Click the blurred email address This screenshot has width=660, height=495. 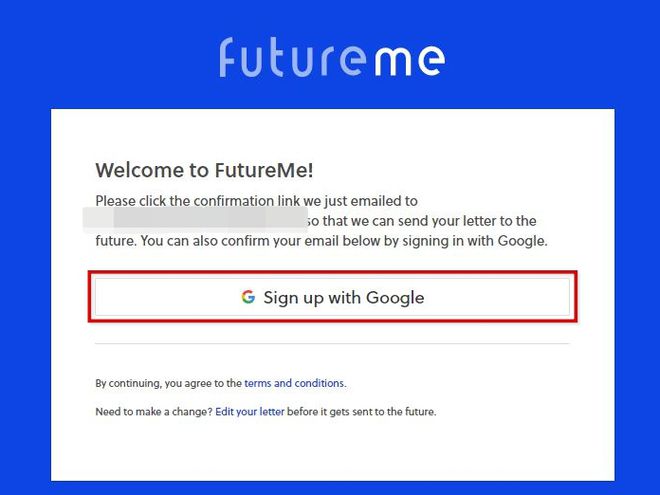coord(195,219)
